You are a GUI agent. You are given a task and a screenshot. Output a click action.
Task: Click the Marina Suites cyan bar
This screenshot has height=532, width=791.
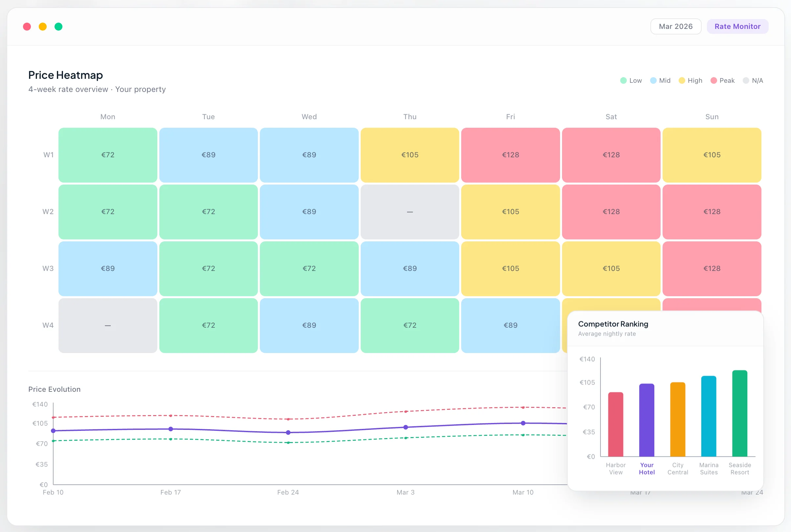click(709, 416)
